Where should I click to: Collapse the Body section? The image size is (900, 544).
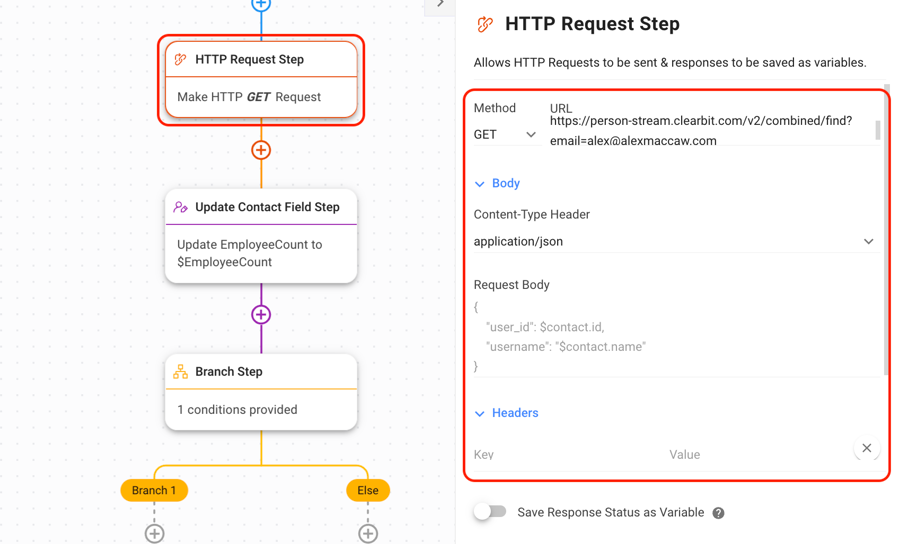(497, 184)
